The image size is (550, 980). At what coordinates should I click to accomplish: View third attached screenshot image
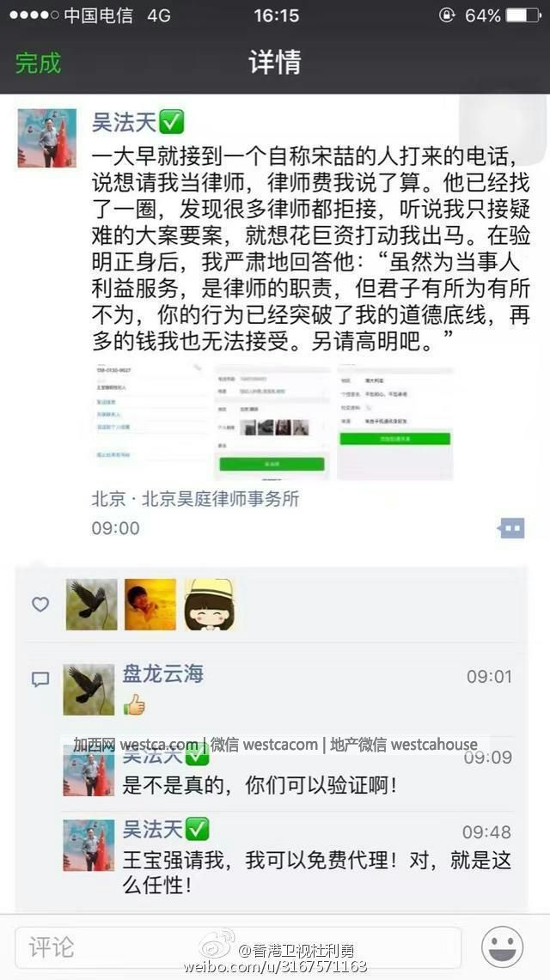(x=395, y=422)
